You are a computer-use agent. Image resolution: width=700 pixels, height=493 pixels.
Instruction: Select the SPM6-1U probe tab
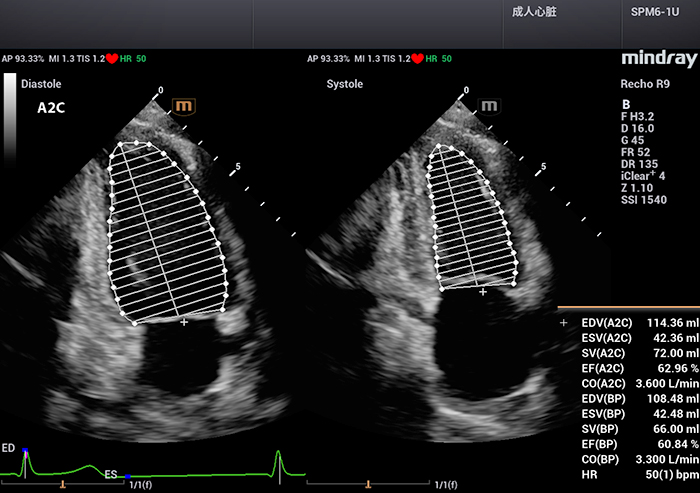(x=652, y=15)
